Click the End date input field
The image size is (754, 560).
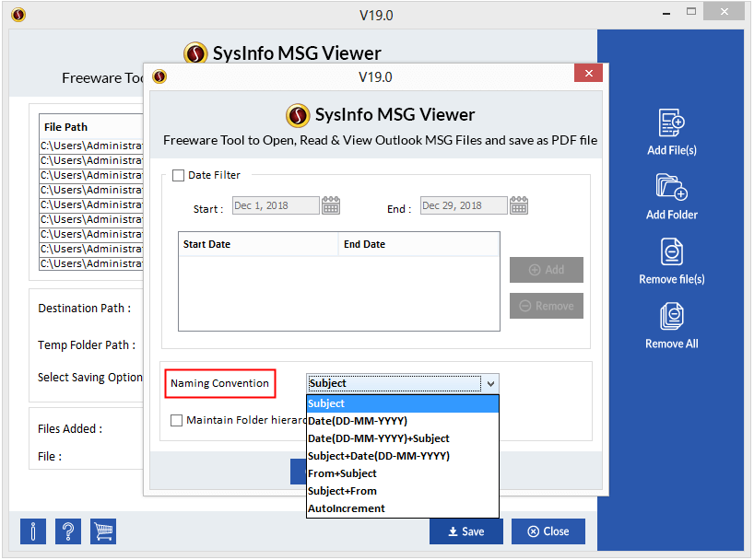464,205
